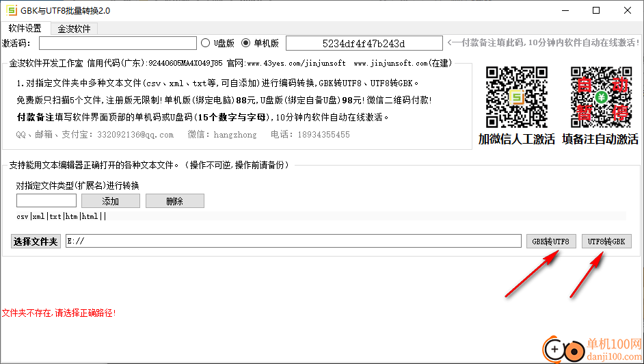The height and width of the screenshot is (364, 644).
Task: Start the UTF8转GBK conversion
Action: (x=606, y=241)
